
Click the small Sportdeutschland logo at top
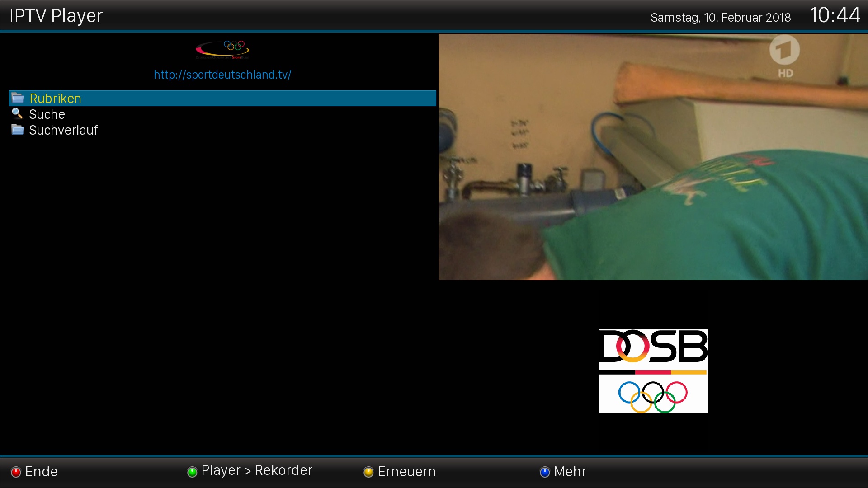(222, 49)
